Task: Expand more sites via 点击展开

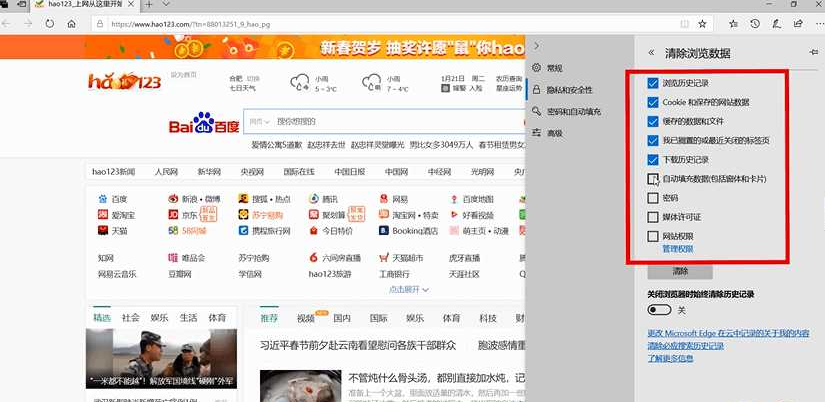Action: [409, 289]
